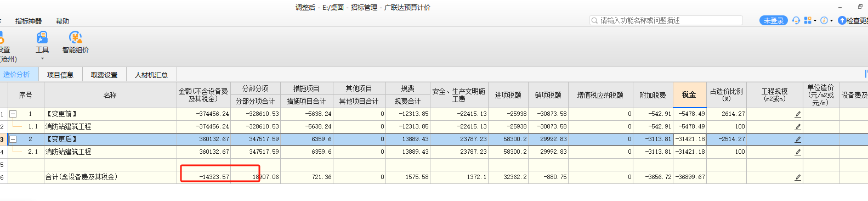Click the 未登录 login button
868x201 pixels.
(x=774, y=20)
